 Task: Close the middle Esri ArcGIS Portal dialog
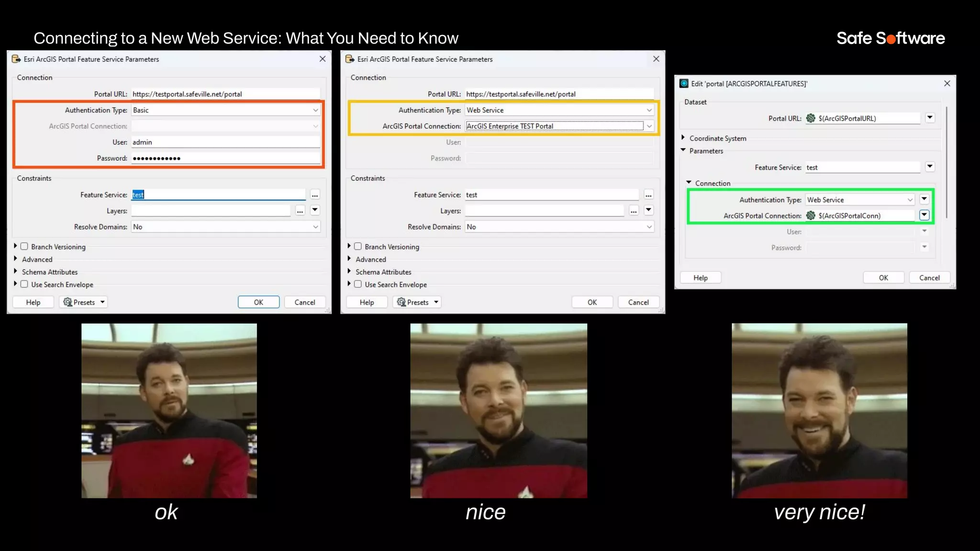point(656,58)
